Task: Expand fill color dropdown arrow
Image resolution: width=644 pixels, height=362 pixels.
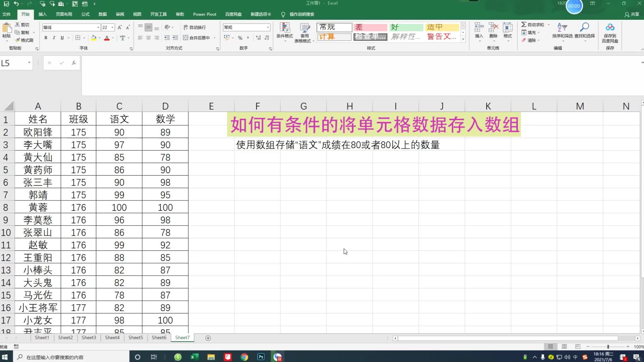Action: pyautogui.click(x=100, y=38)
